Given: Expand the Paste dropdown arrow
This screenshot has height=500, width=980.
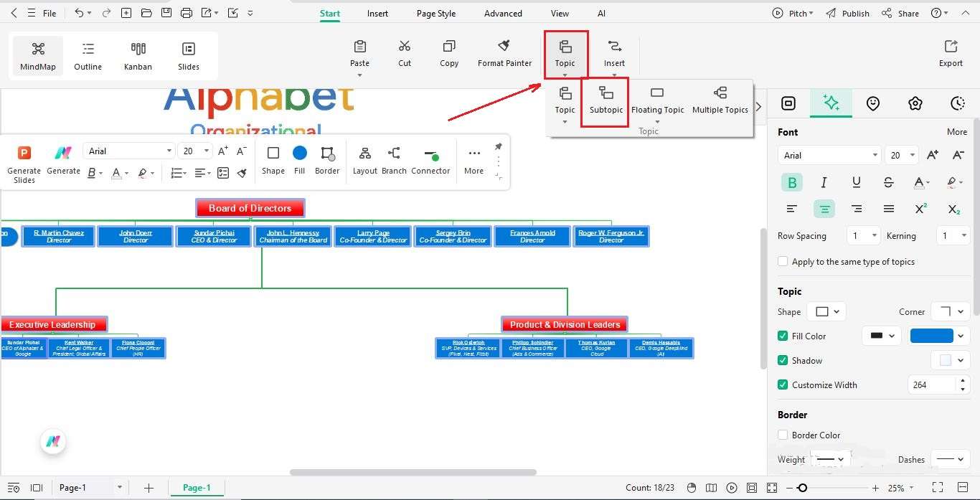Looking at the screenshot, I should click(x=359, y=75).
